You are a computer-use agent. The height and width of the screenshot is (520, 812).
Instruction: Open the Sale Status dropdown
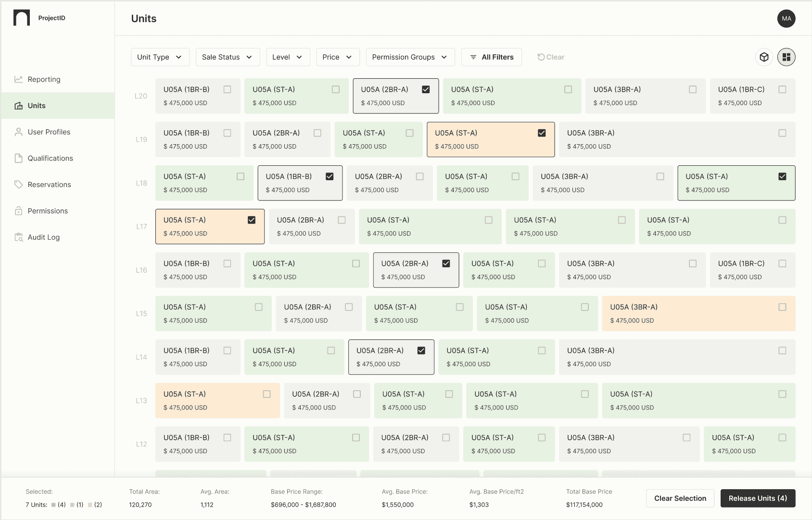(x=228, y=57)
